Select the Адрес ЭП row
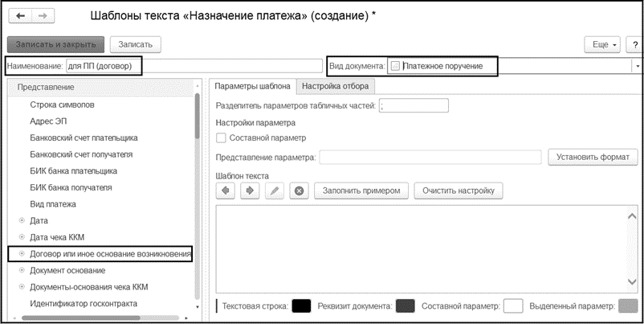The height and width of the screenshot is (324, 644). click(x=101, y=121)
